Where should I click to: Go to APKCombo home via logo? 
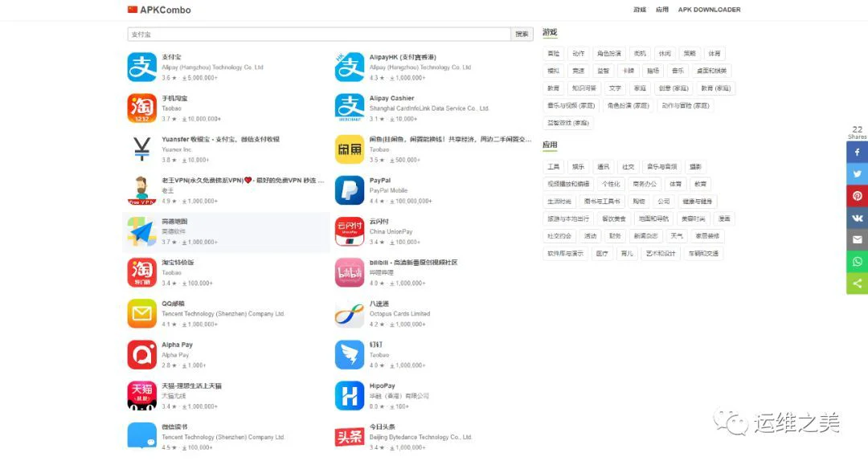coord(159,10)
